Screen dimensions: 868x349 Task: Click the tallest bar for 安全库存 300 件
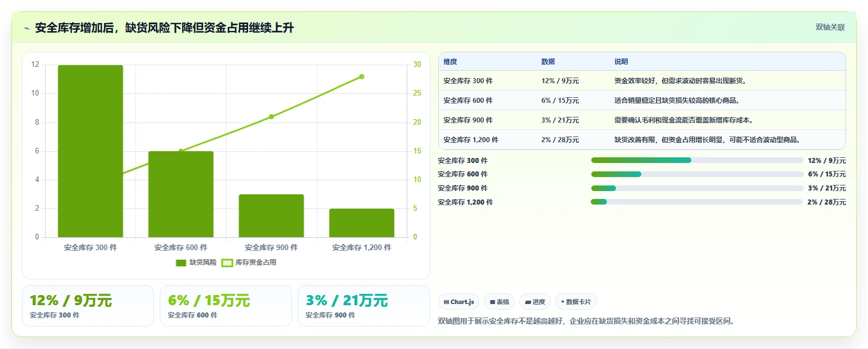[x=91, y=151]
